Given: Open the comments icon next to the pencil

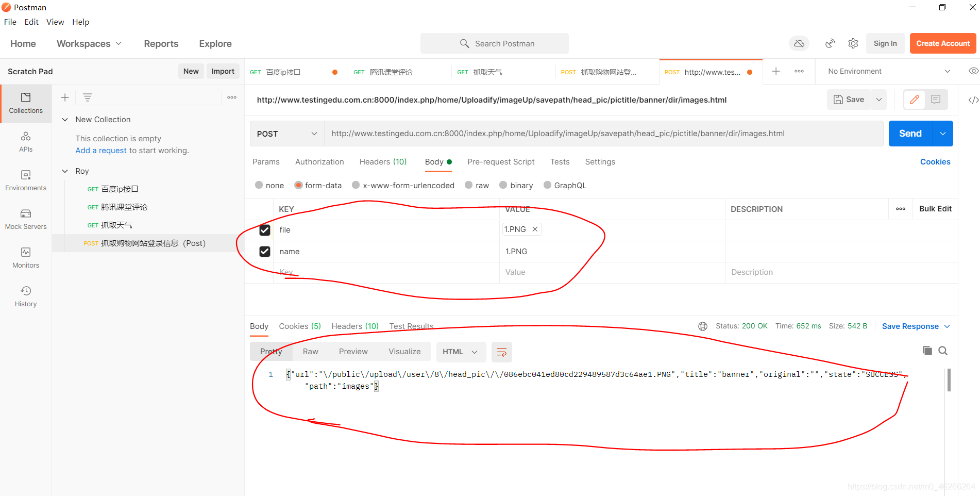Looking at the screenshot, I should tap(936, 100).
